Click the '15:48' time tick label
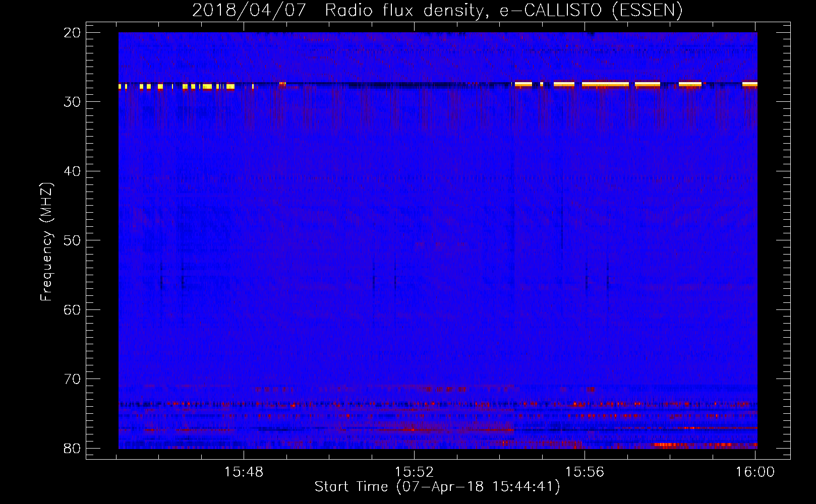 [x=244, y=472]
